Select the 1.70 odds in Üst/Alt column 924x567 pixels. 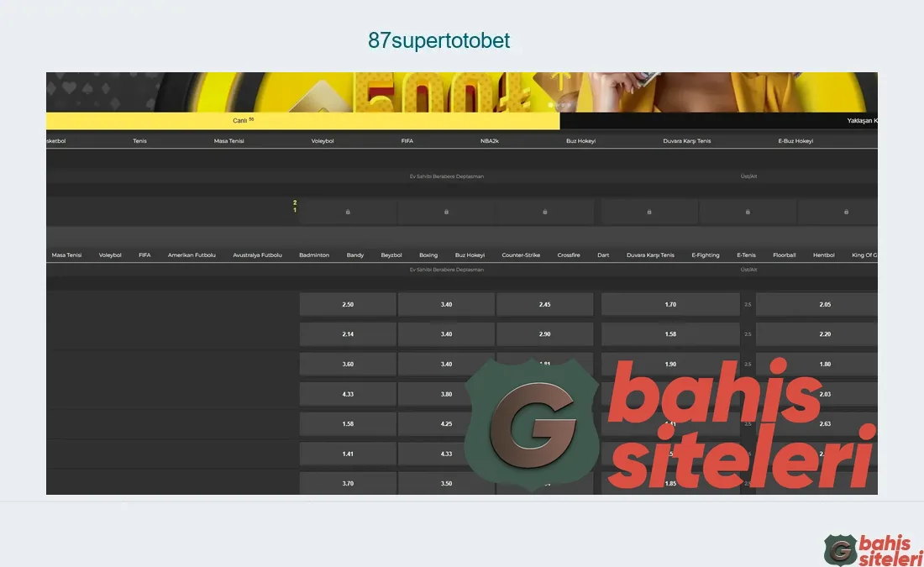coord(669,304)
